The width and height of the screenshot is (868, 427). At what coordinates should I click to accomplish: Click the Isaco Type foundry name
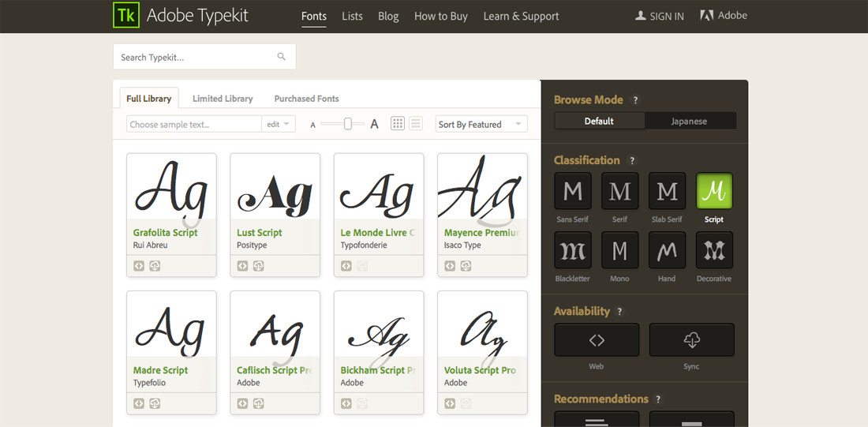[x=462, y=245]
